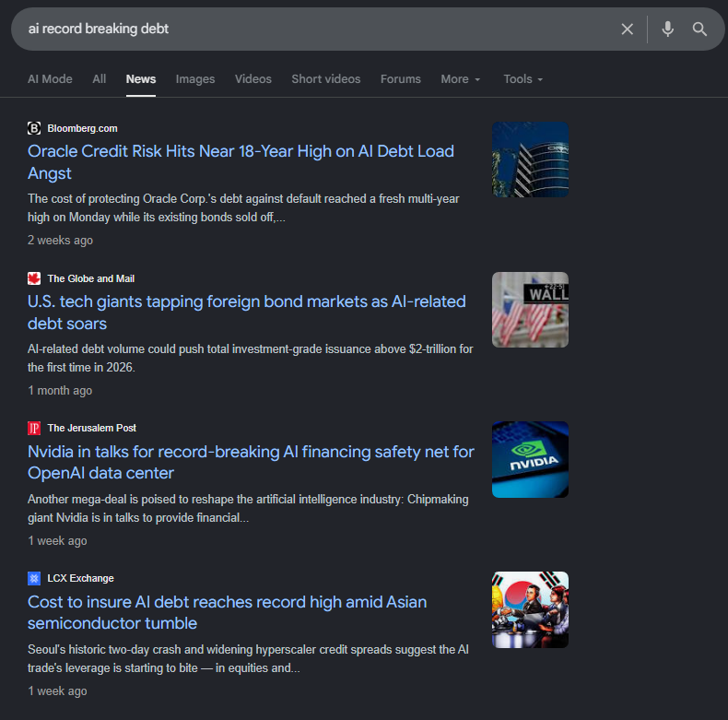Click the '1 month ago' timestamp
Screen dimensions: 728x720
[x=60, y=390]
